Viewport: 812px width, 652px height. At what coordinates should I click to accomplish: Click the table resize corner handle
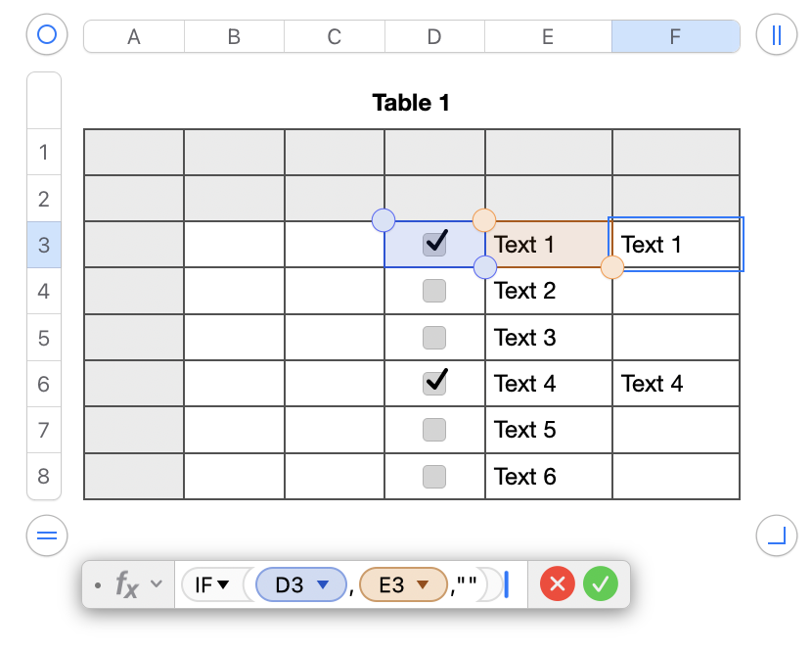(x=777, y=536)
